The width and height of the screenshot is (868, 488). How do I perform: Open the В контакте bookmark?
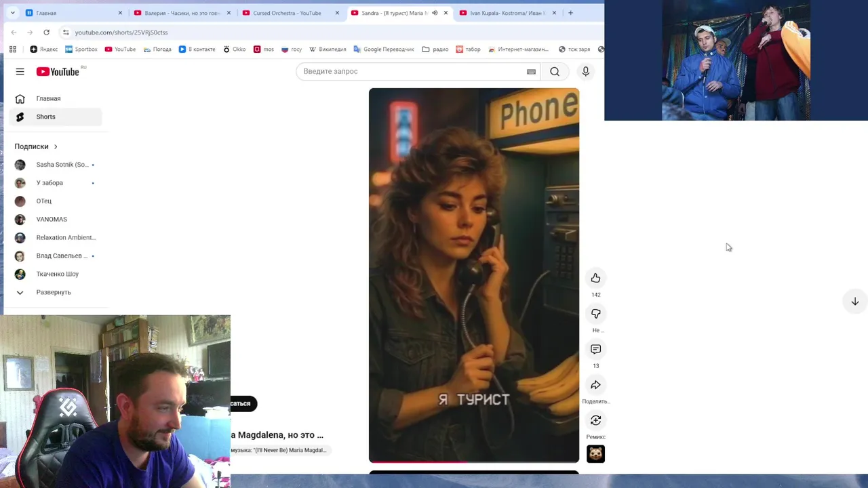click(197, 49)
